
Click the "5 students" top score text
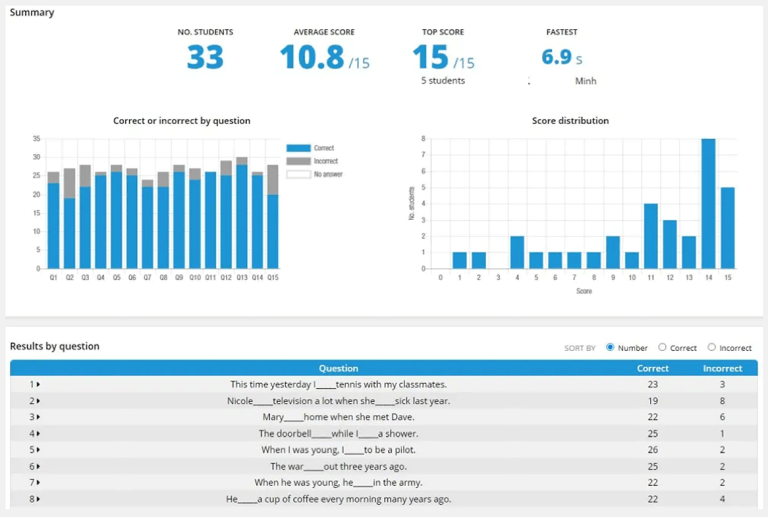(443, 81)
